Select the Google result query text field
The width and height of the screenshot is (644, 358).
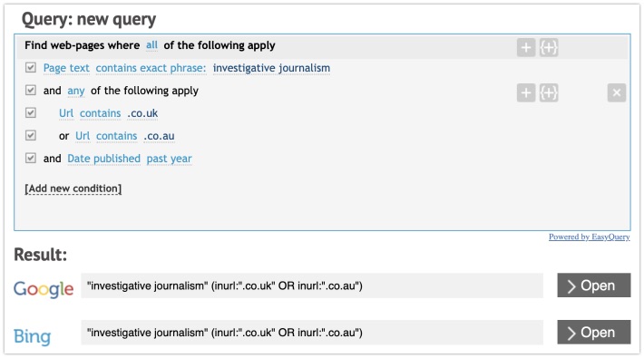(312, 285)
